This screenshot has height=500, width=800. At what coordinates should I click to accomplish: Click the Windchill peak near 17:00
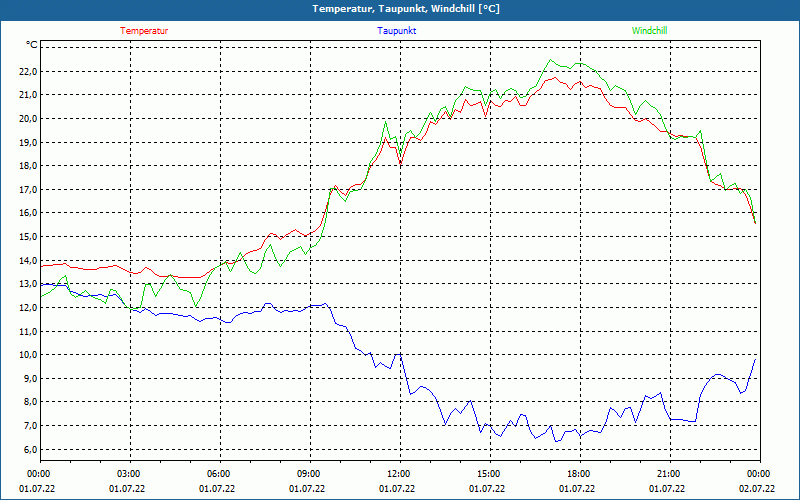coord(550,60)
